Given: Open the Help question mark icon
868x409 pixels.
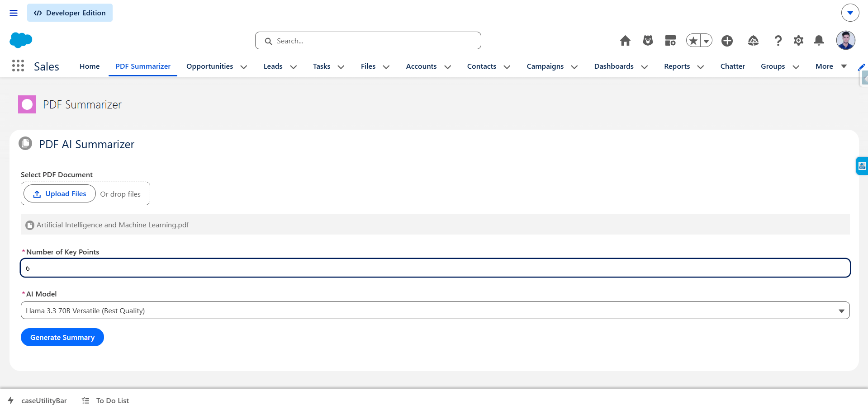Looking at the screenshot, I should [x=778, y=41].
